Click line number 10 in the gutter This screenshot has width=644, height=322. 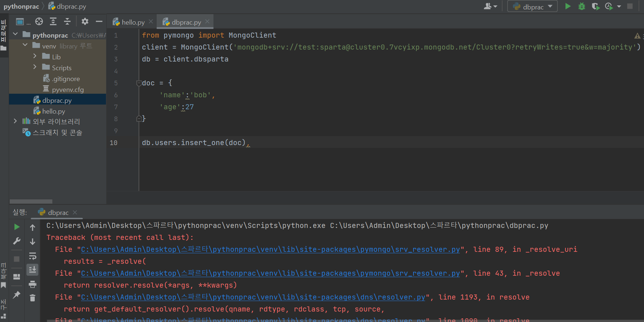click(113, 143)
